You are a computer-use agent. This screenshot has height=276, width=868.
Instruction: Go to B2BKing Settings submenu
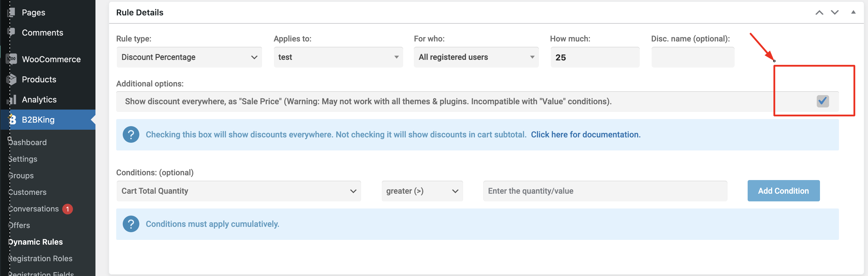(23, 159)
